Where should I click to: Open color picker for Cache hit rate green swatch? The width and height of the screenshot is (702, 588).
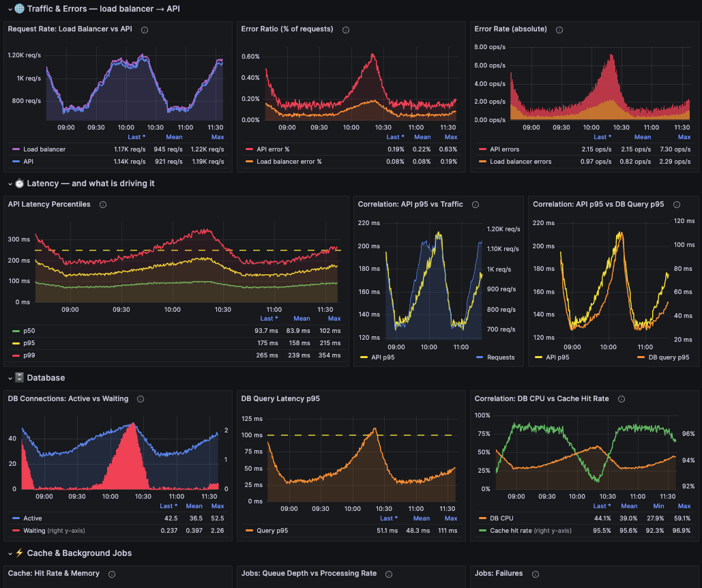[482, 531]
